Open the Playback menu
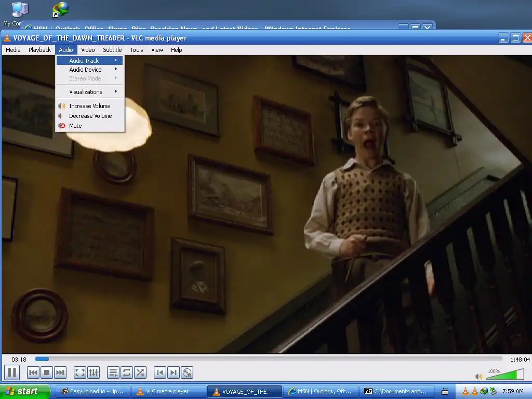Image resolution: width=532 pixels, height=399 pixels. pyautogui.click(x=39, y=50)
